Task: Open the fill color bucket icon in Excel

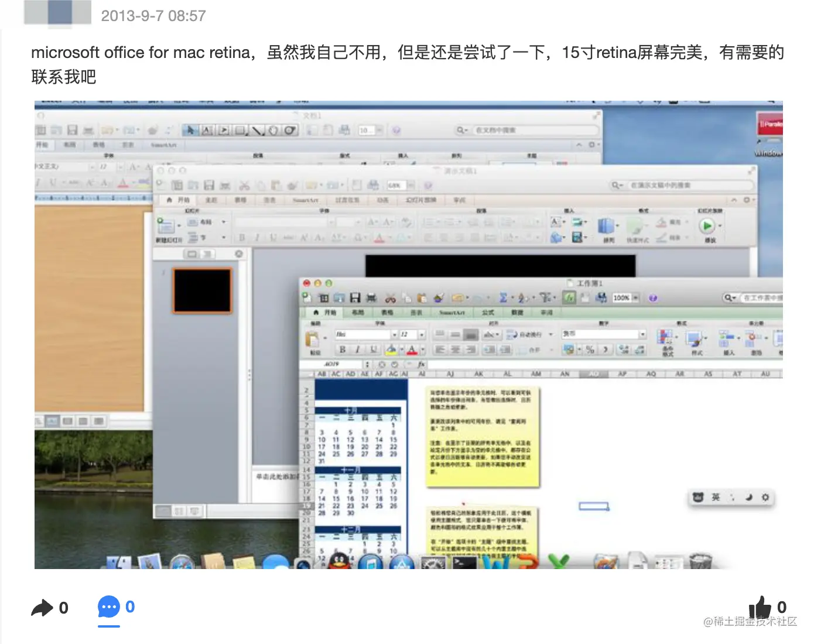Action: pyautogui.click(x=392, y=350)
